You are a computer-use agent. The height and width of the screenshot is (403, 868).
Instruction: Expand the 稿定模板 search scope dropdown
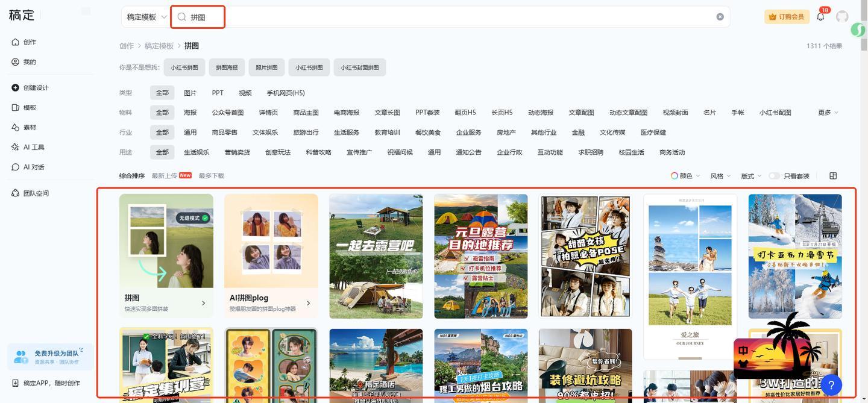(146, 17)
